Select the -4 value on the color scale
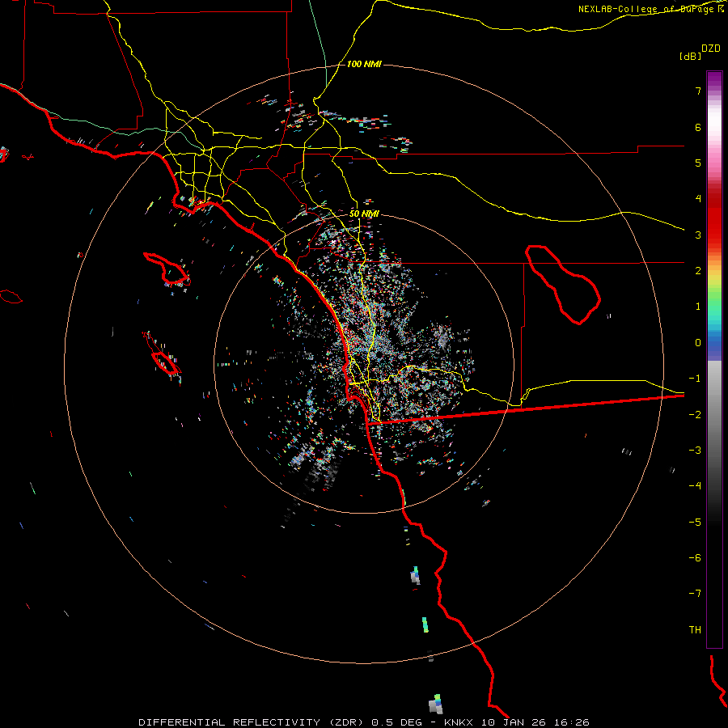The image size is (728, 728). tap(695, 485)
